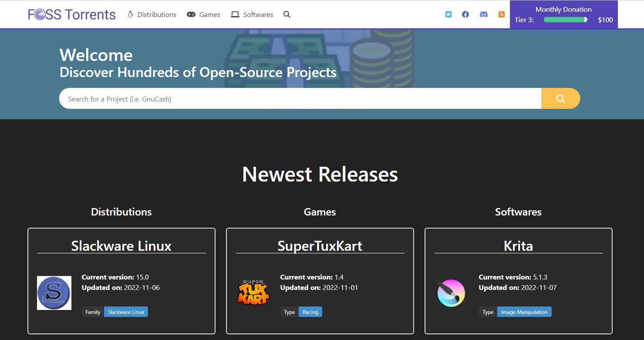
Task: Click Discover Hundreds of Open-Source Projects text
Action: point(198,72)
